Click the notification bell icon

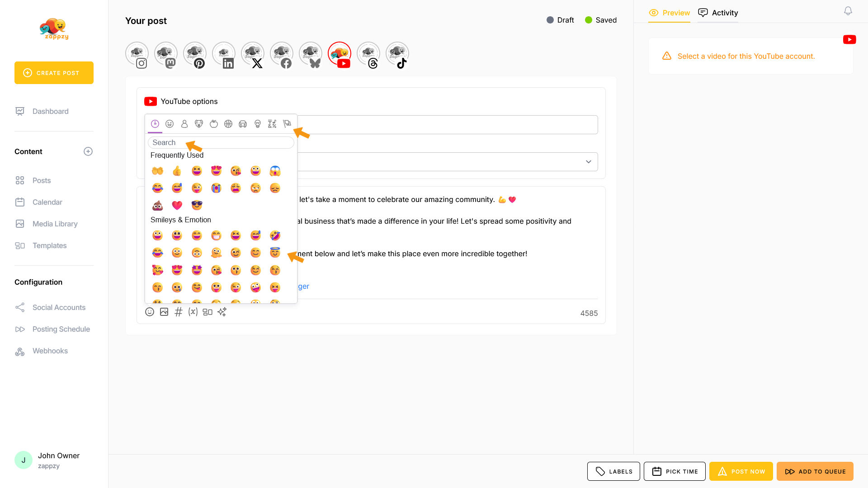[x=848, y=11]
